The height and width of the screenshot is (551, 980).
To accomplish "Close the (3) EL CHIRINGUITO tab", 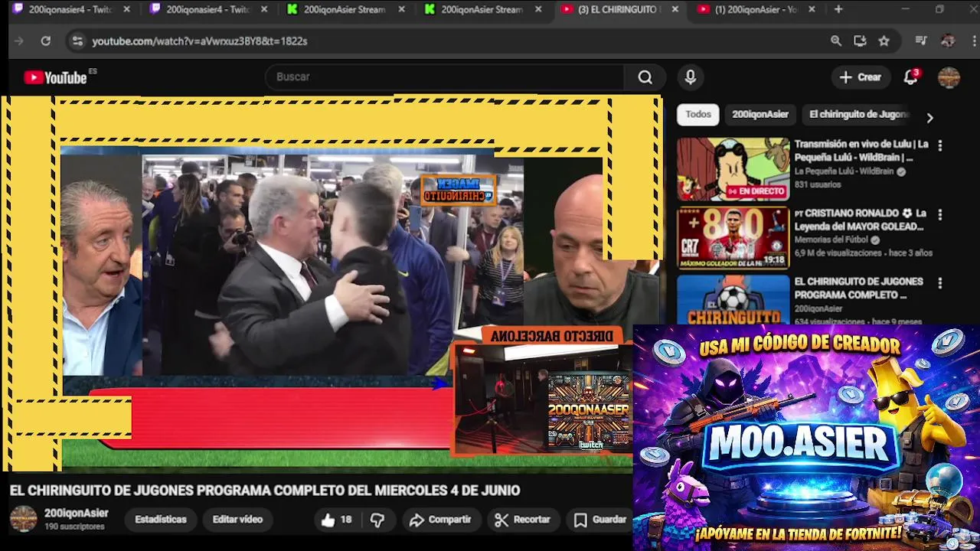I will pos(675,9).
